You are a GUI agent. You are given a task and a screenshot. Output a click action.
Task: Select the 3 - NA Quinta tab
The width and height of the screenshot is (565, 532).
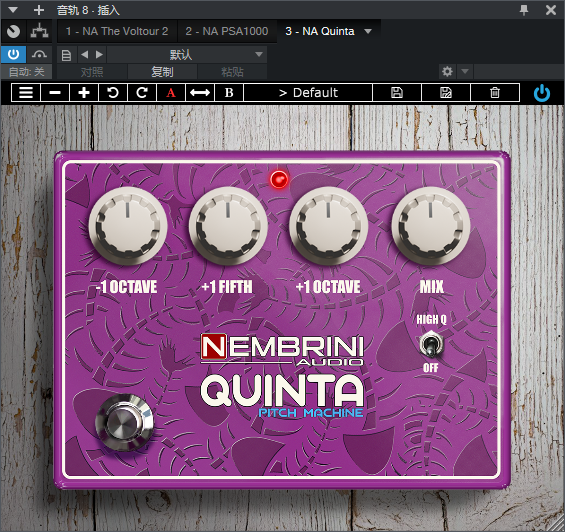click(320, 31)
